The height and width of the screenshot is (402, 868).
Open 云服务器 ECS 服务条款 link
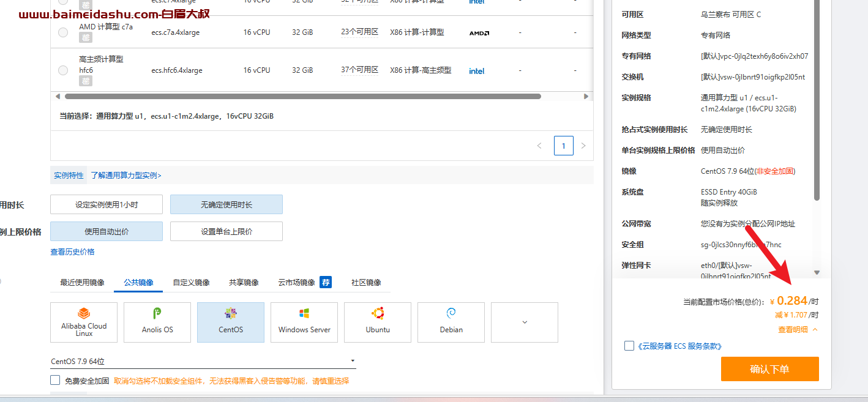679,346
